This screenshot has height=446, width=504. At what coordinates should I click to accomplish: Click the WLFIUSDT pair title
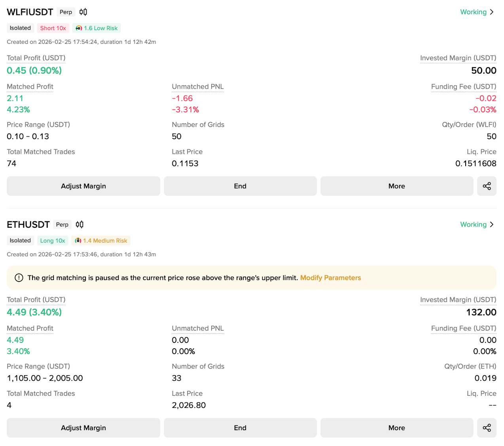tap(30, 12)
